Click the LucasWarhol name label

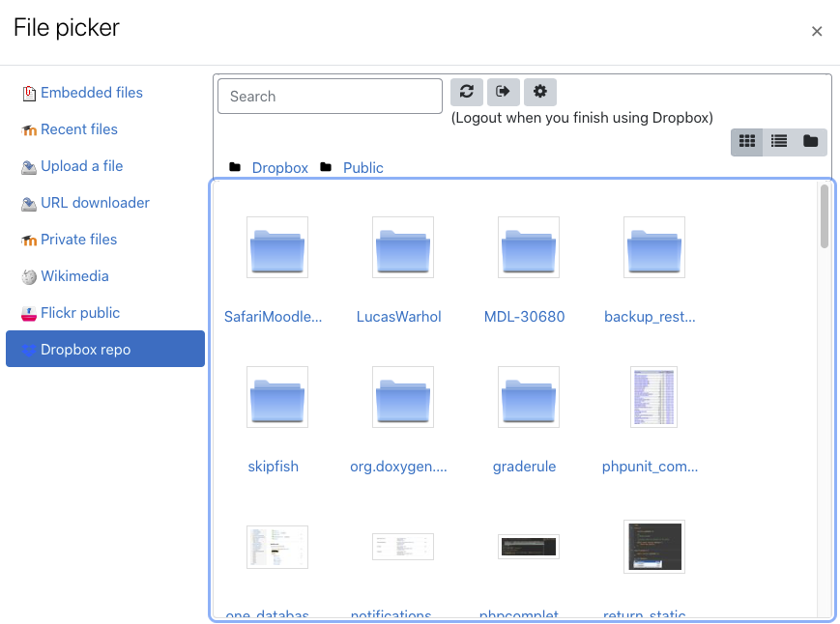tap(398, 317)
